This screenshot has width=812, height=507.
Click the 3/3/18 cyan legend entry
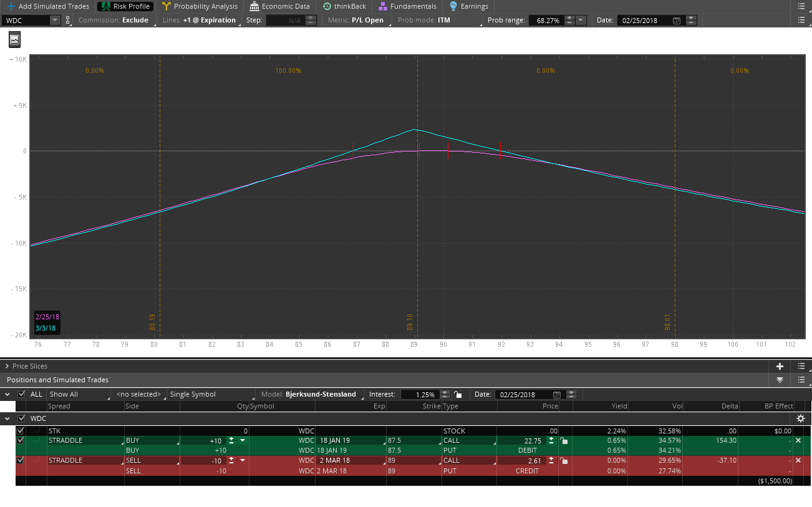click(x=46, y=328)
